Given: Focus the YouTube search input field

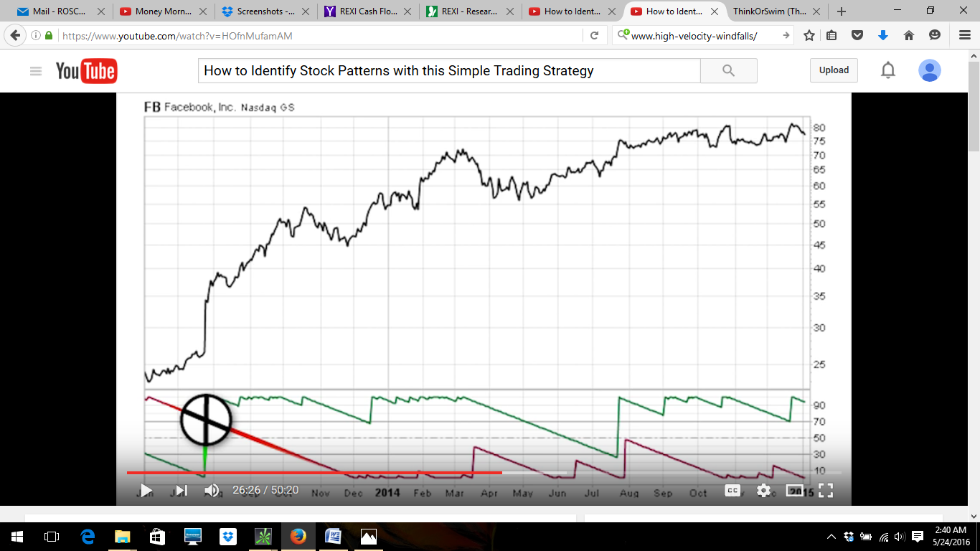Looking at the screenshot, I should coord(449,70).
